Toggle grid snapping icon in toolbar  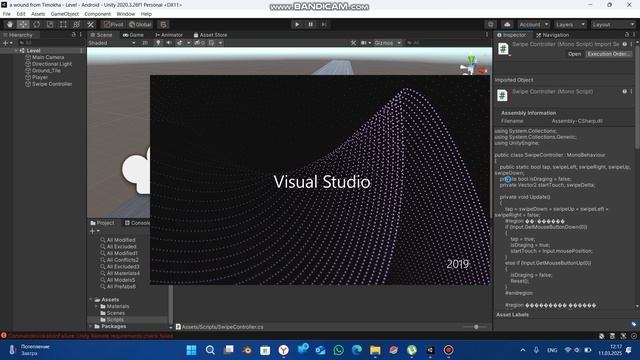[163, 24]
